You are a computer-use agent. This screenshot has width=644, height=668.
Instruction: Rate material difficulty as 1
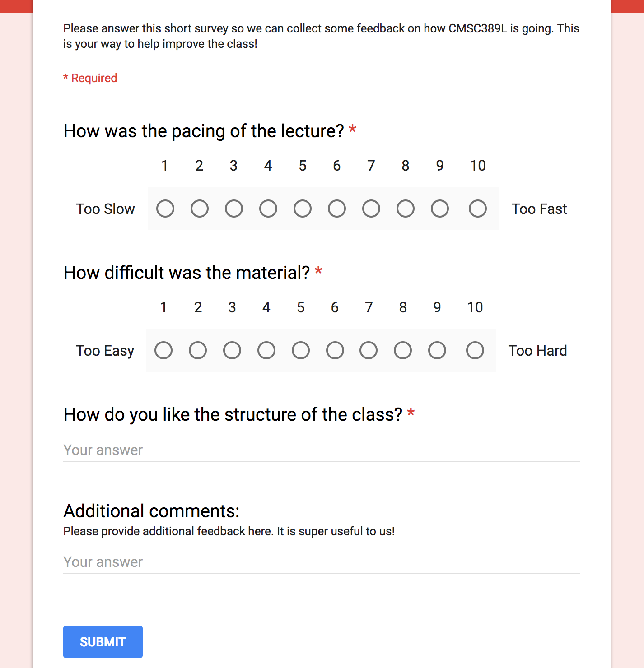point(163,350)
